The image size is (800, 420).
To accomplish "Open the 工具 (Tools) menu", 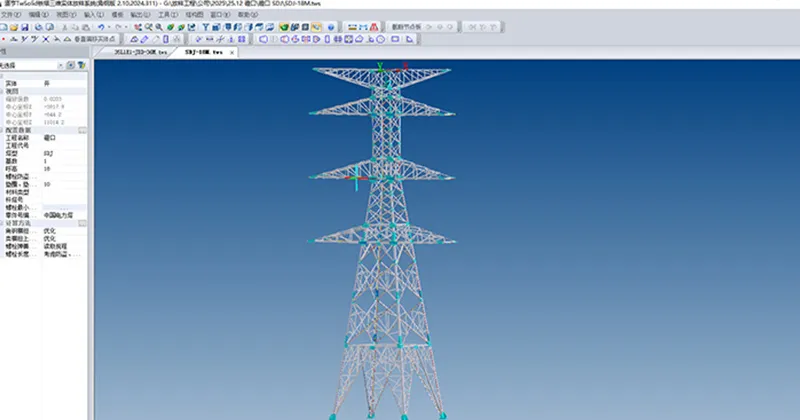I will (167, 15).
